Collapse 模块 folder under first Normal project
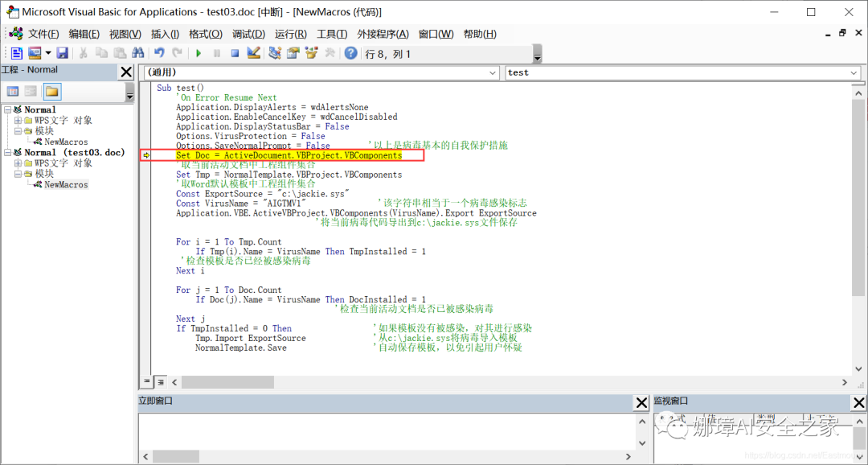The image size is (868, 465). (18, 131)
